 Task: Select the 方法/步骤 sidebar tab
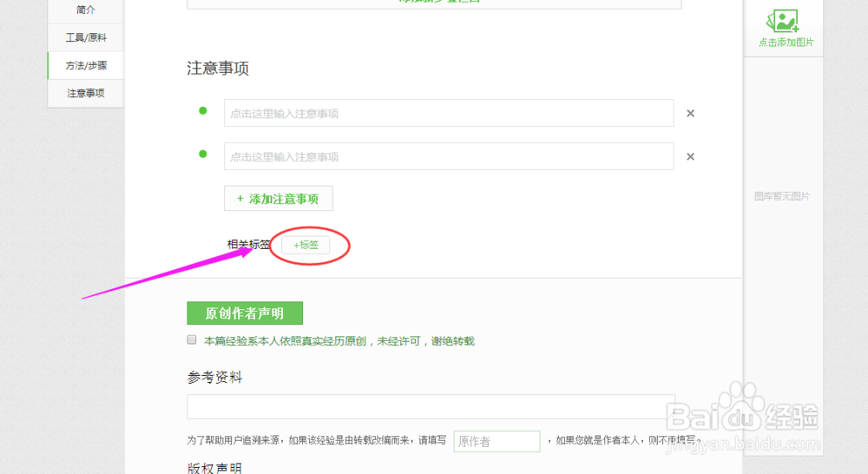(86, 65)
